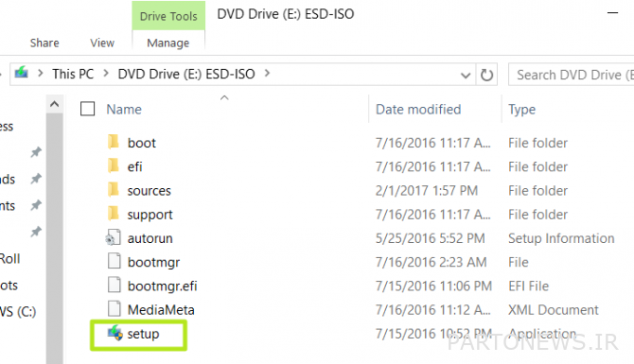Click the autorun setup information file icon
Image resolution: width=634 pixels, height=364 pixels.
pos(113,237)
